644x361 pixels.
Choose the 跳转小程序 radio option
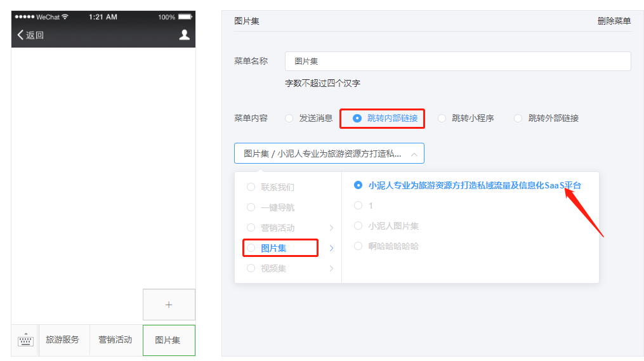pyautogui.click(x=442, y=118)
